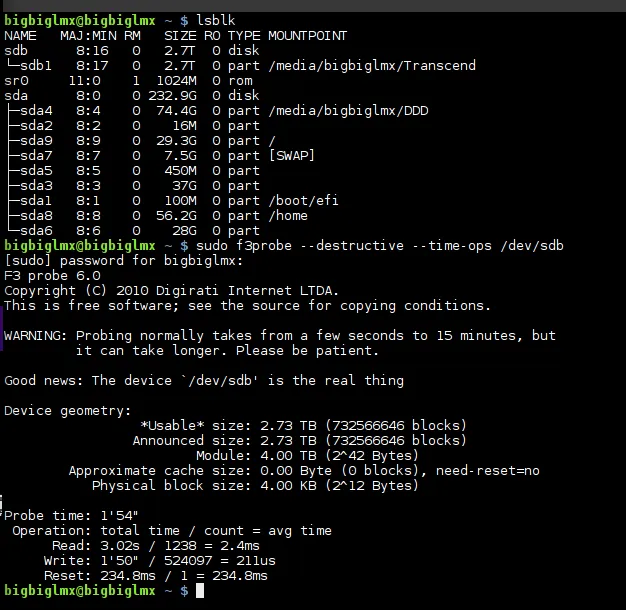This screenshot has height=610, width=626.
Task: Click the 'sdb1' partition name
Action: 36,66
